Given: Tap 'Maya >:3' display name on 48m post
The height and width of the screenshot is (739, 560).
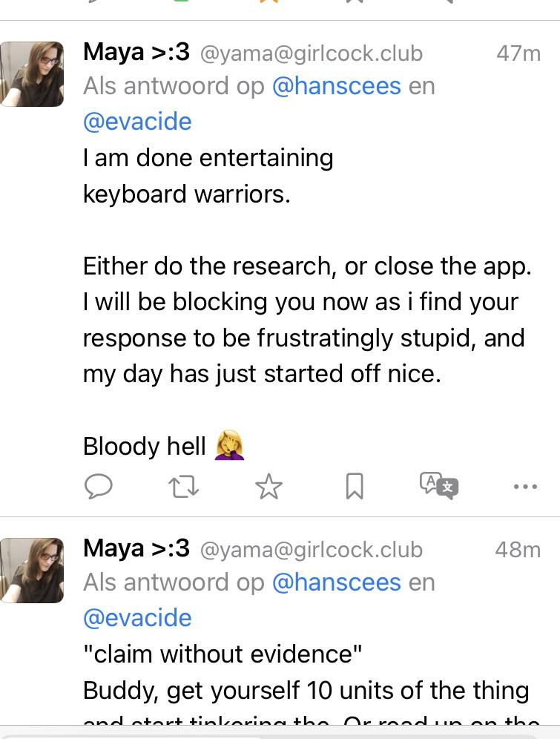Looking at the screenshot, I should point(136,549).
